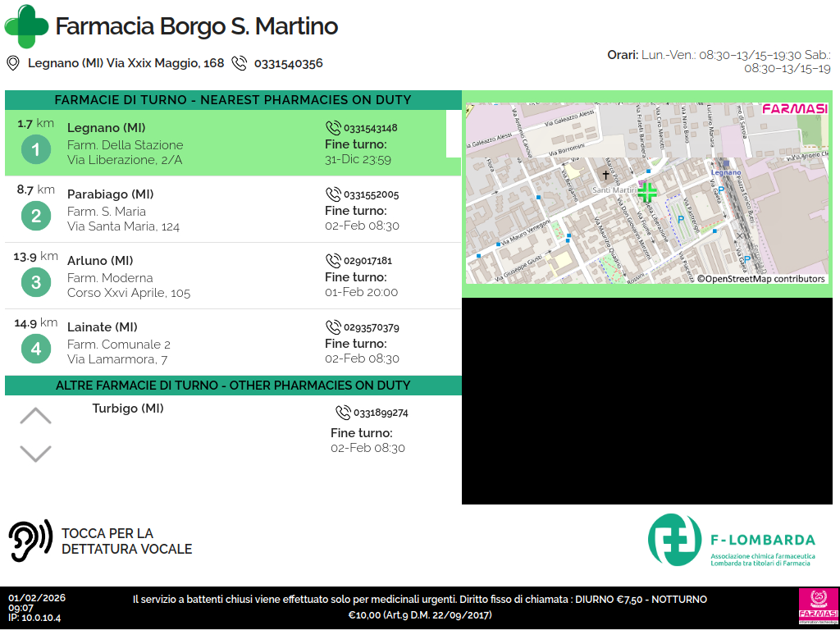Select pharmacy number 1 circle badge
The width and height of the screenshot is (840, 630).
click(35, 149)
